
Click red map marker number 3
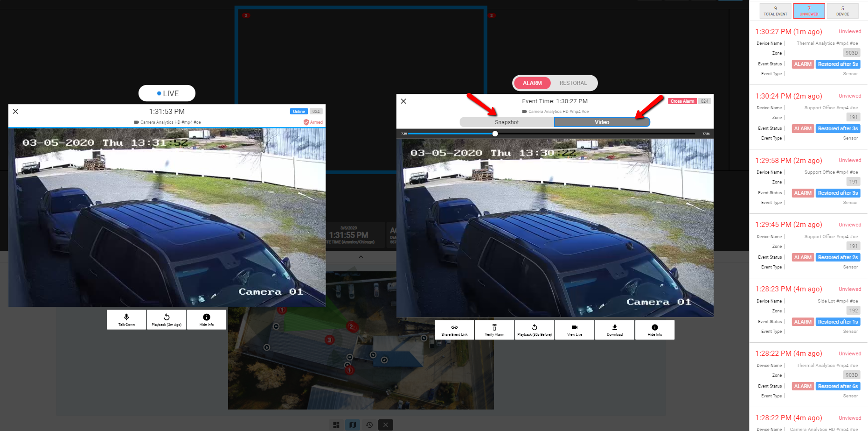coord(329,340)
